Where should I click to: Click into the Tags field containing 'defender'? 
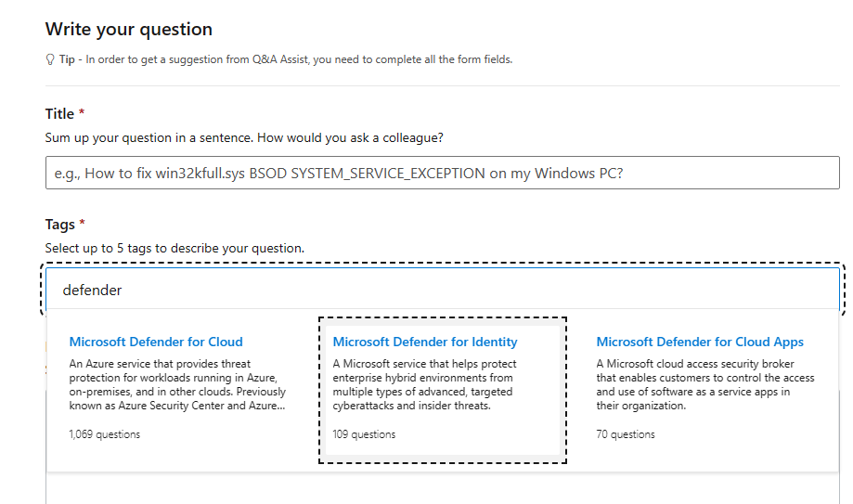coord(442,289)
